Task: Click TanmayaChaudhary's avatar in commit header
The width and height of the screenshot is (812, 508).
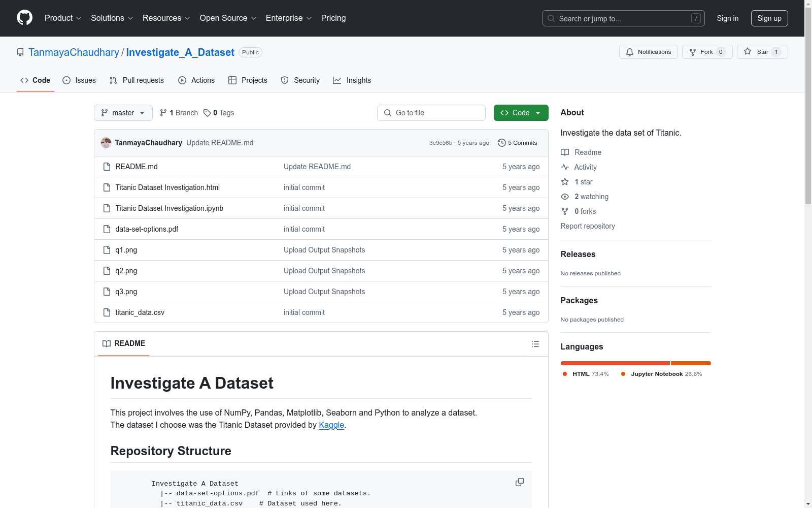Action: (x=106, y=143)
